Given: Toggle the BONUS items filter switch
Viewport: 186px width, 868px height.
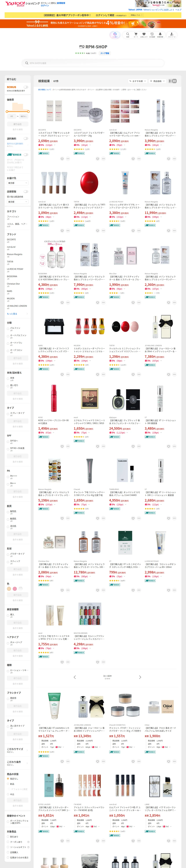Looking at the screenshot, I should point(26,87).
